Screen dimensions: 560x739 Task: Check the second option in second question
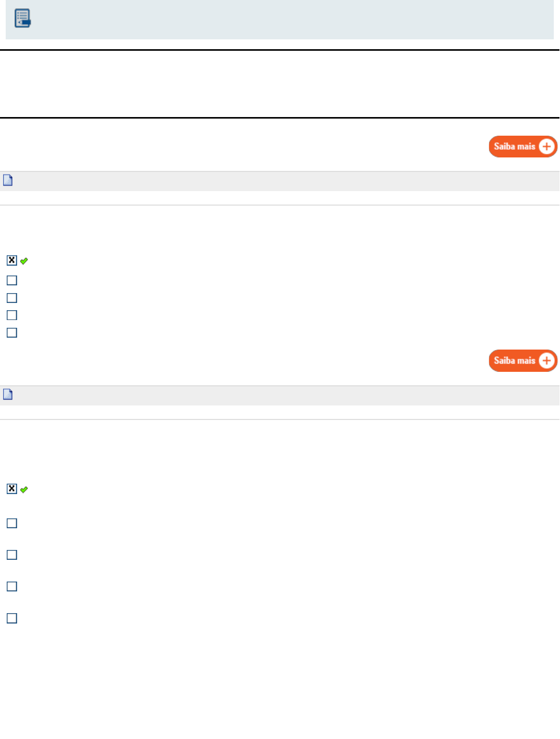pyautogui.click(x=12, y=524)
